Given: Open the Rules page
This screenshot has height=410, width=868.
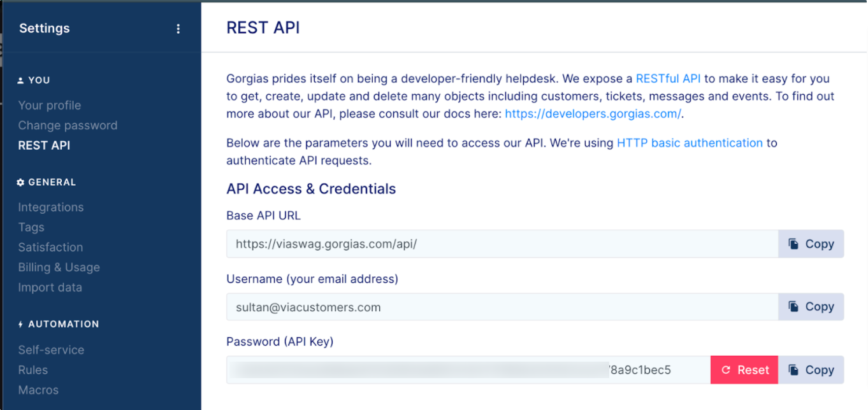Looking at the screenshot, I should 33,370.
